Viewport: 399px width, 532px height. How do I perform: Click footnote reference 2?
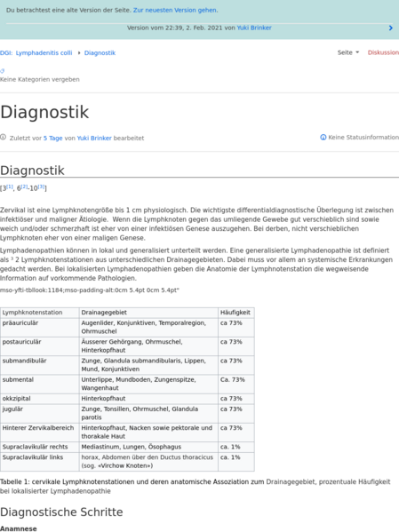pyautogui.click(x=24, y=187)
